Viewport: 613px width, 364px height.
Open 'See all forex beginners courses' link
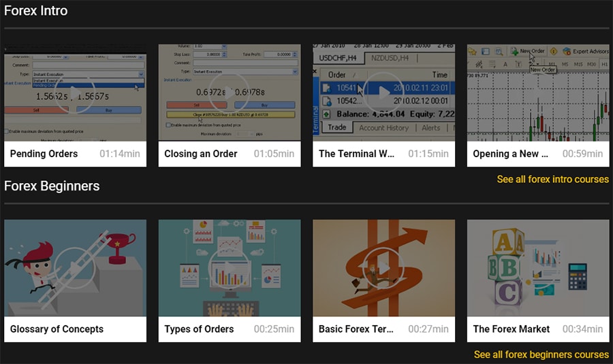(x=541, y=354)
